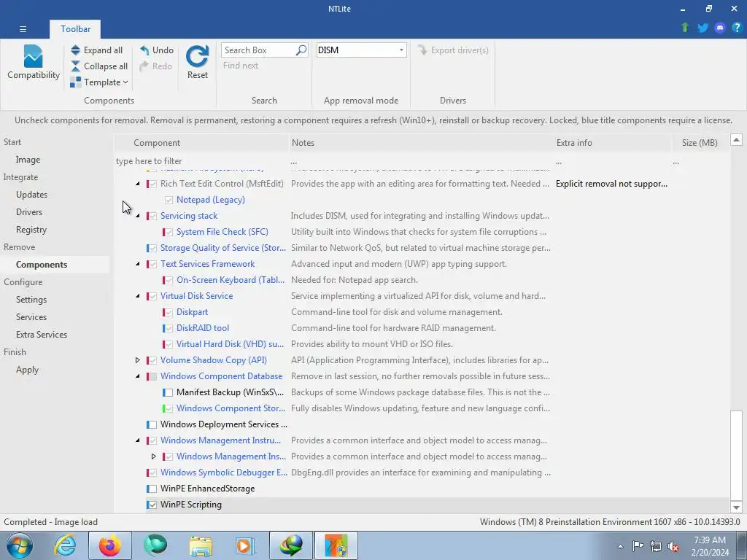Screen dimensions: 747x560
Task: Open the hamburger menu
Action: pyautogui.click(x=23, y=29)
